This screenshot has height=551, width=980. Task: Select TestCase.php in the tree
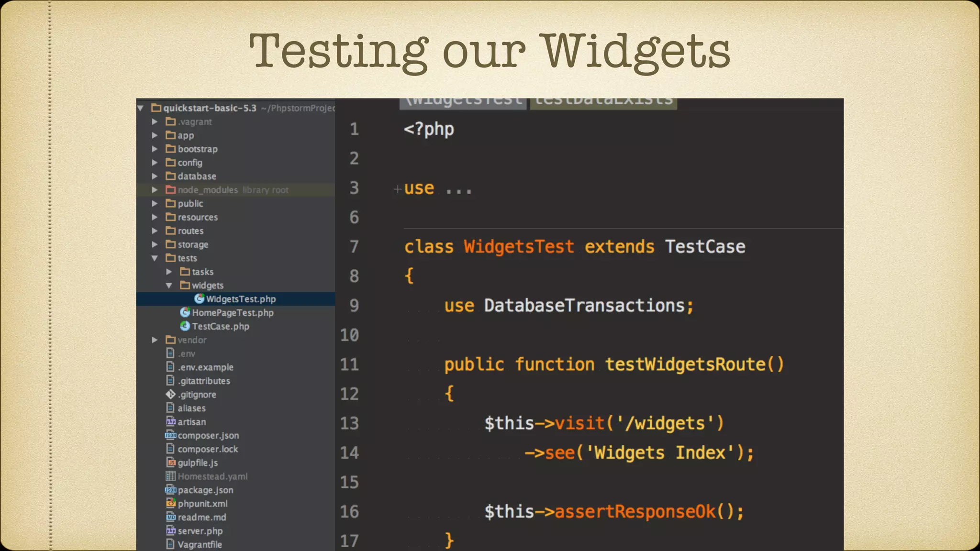tap(221, 327)
